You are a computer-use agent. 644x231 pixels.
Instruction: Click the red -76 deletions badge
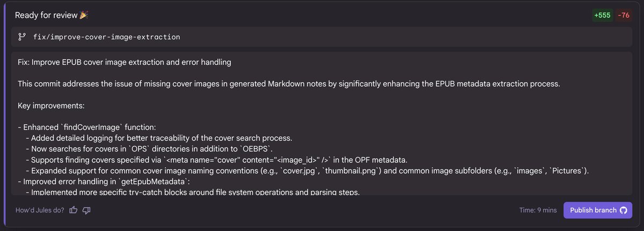tap(623, 16)
